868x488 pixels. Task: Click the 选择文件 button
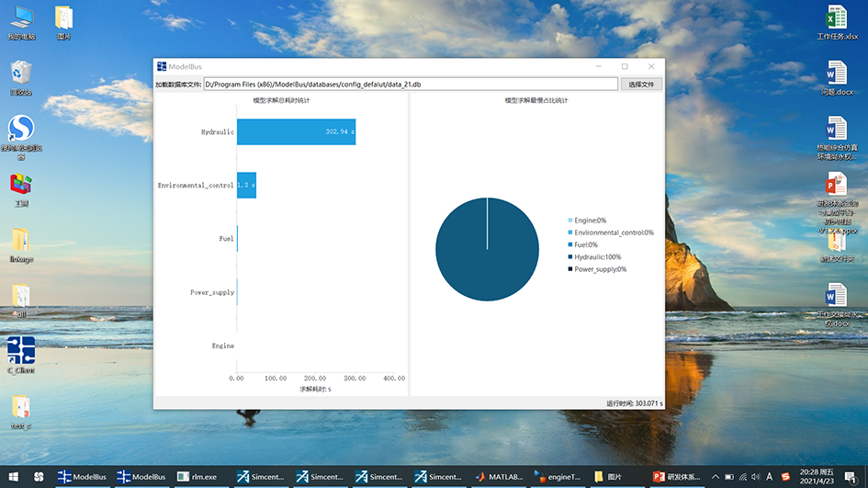click(642, 84)
